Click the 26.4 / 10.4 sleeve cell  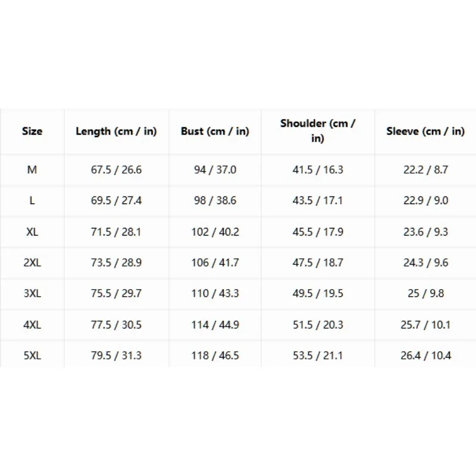coord(425,355)
